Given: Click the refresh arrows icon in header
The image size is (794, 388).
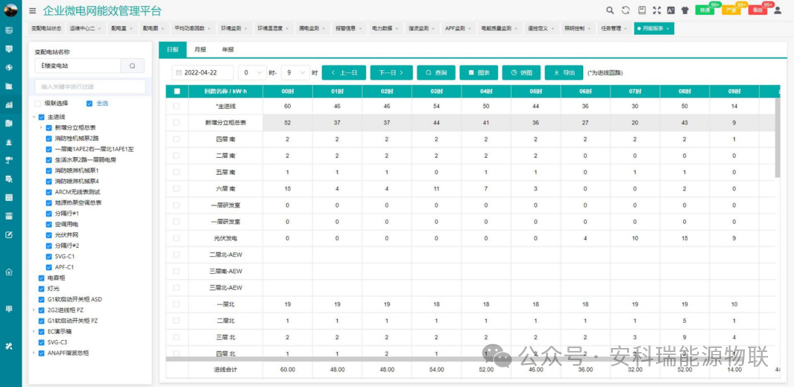Looking at the screenshot, I should (625, 10).
